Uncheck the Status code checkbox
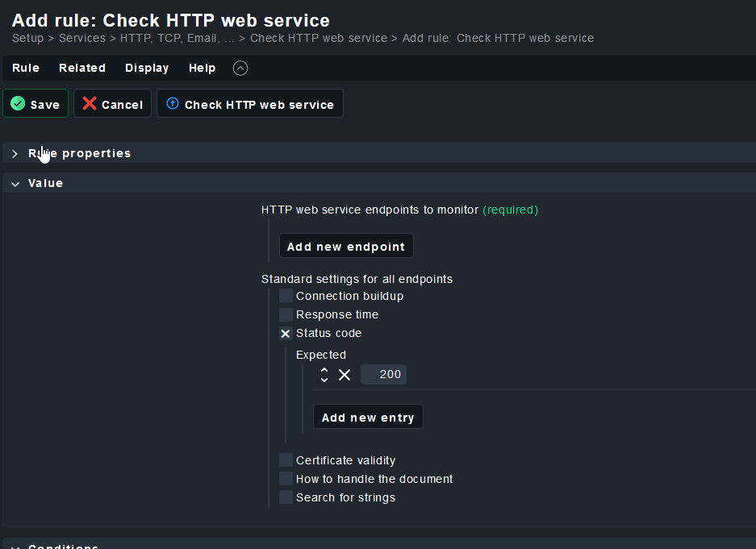Viewport: 756px width, 549px height. point(286,333)
